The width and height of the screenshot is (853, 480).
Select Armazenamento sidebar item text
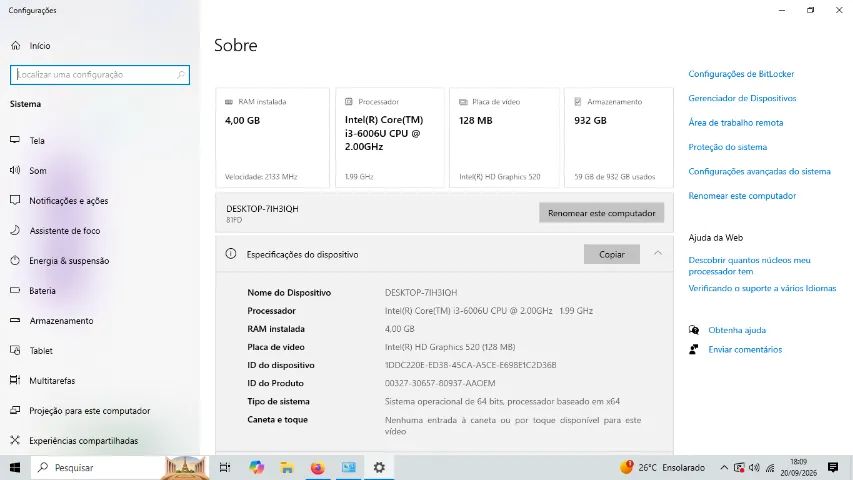coord(61,321)
